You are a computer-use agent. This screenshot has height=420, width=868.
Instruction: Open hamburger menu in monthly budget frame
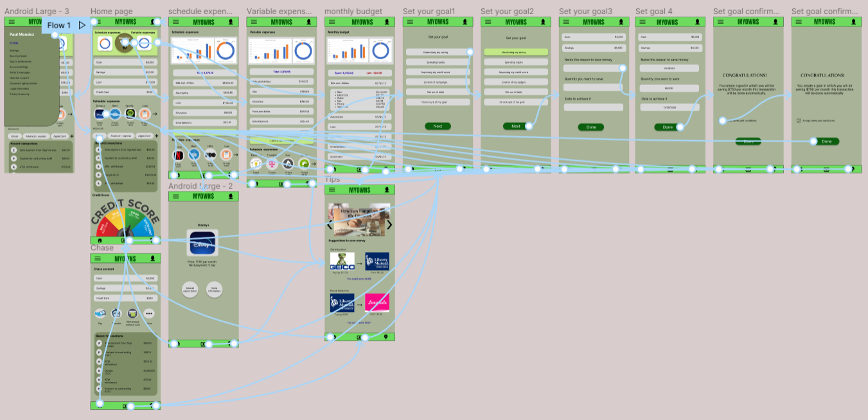point(331,22)
